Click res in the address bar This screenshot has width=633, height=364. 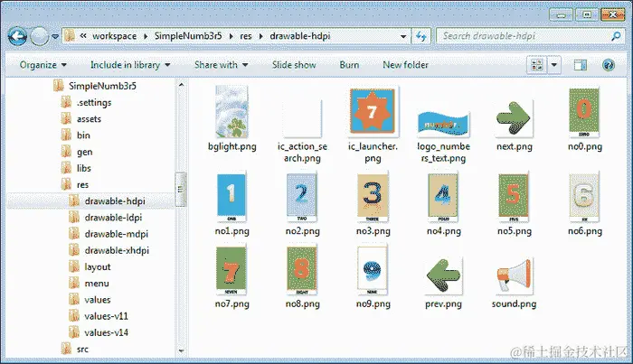coord(245,36)
